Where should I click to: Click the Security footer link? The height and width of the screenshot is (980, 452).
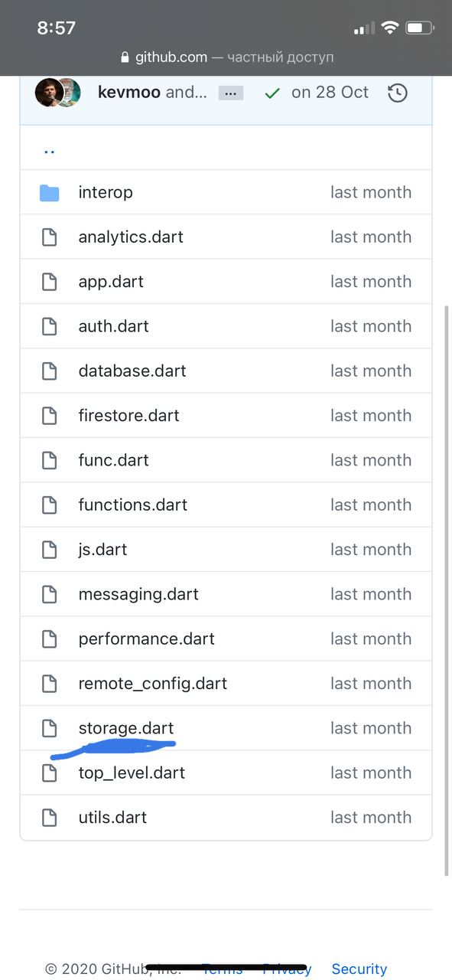tap(359, 969)
